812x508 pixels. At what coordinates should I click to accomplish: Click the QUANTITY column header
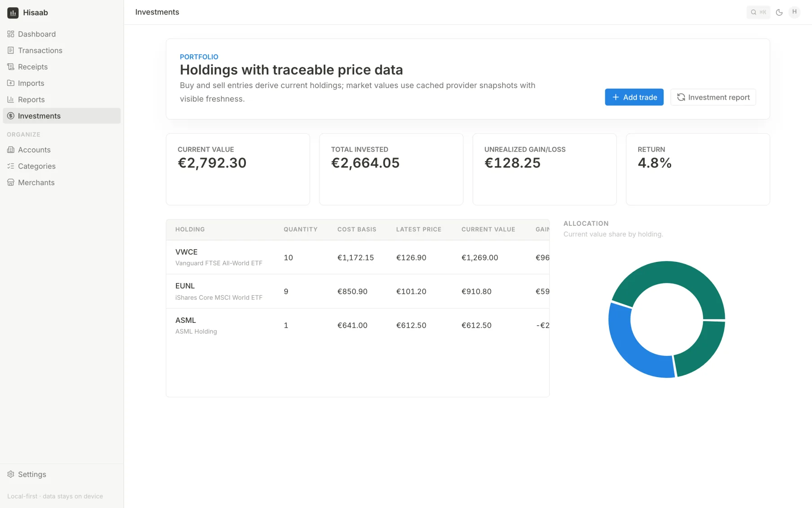coord(300,229)
